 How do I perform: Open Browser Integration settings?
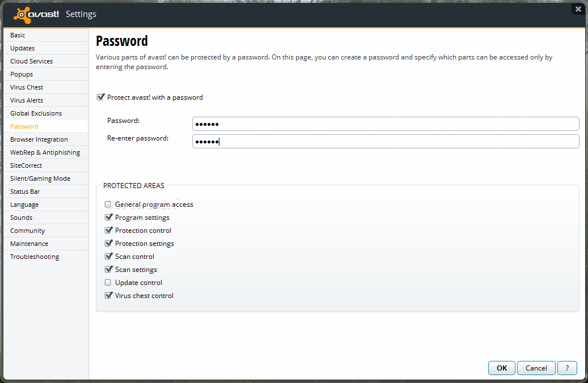[x=46, y=139]
